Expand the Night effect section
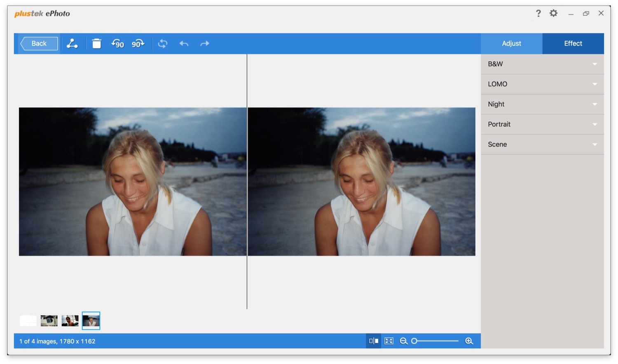618x364 pixels. point(542,104)
